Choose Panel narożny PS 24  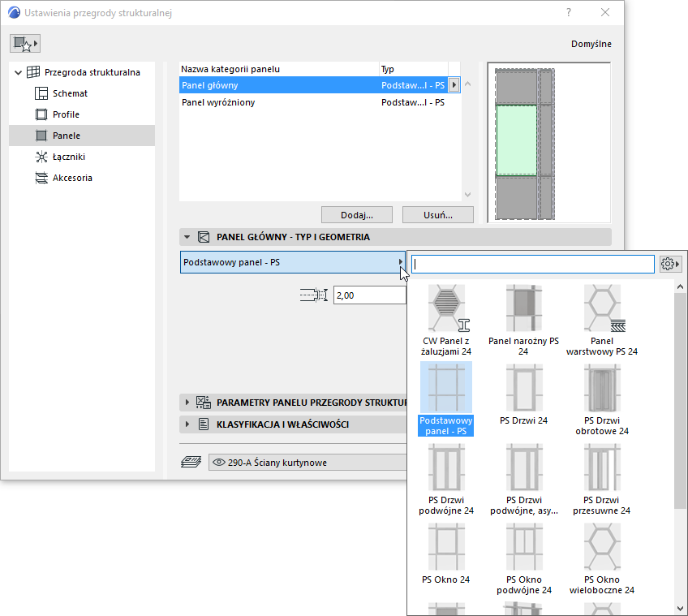tap(523, 321)
